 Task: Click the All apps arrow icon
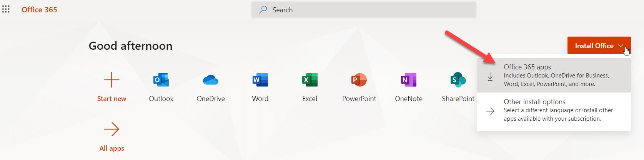(x=111, y=129)
